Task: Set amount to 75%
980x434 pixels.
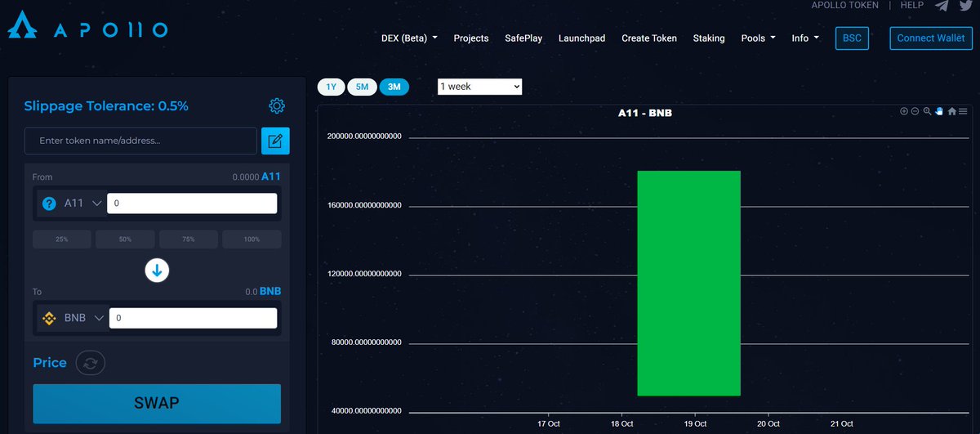Action: coord(189,239)
